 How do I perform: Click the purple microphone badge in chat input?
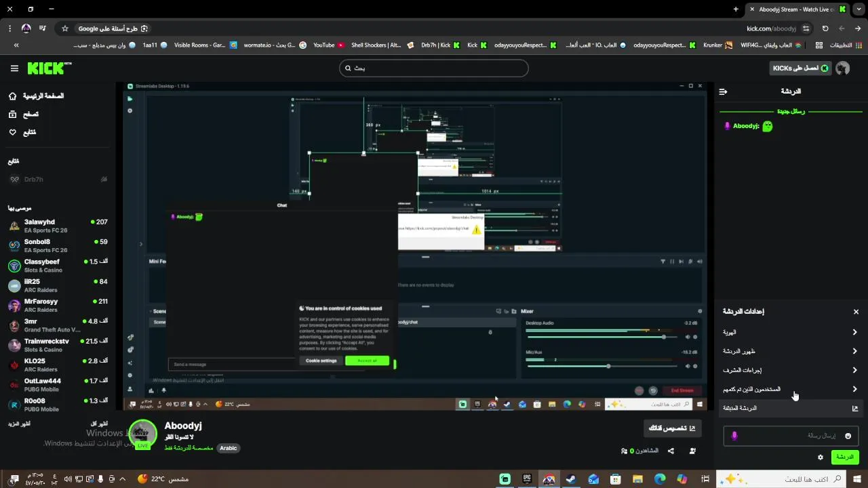[x=734, y=436]
